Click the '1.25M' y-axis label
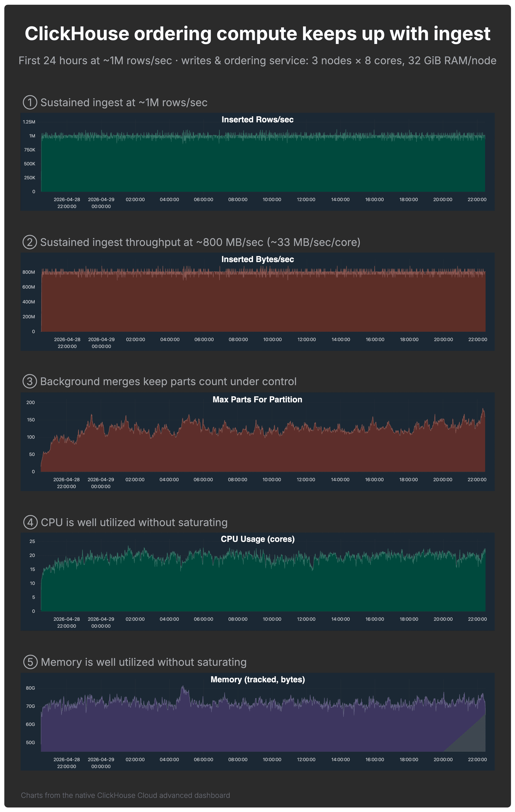515x812 pixels. [x=29, y=122]
